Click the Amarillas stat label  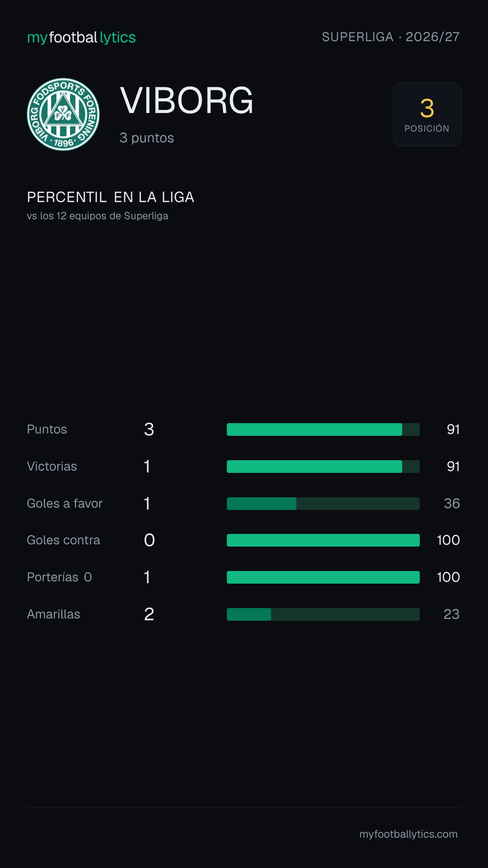[53, 614]
